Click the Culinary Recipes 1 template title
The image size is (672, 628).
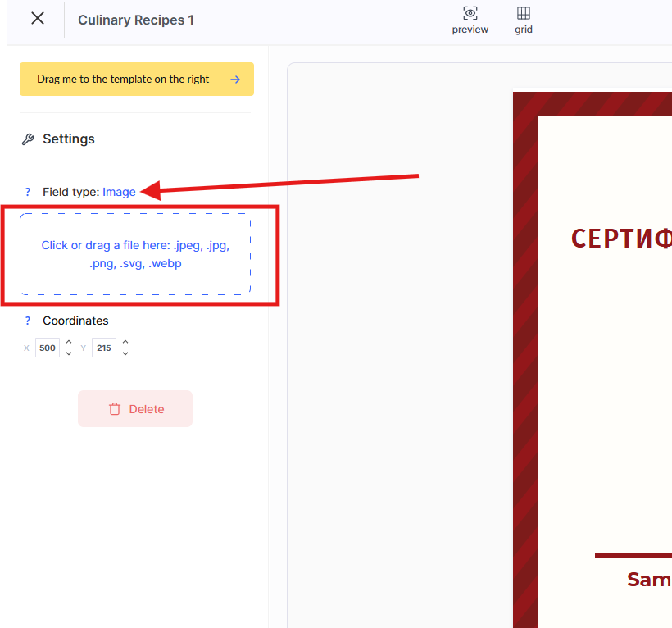tap(136, 20)
